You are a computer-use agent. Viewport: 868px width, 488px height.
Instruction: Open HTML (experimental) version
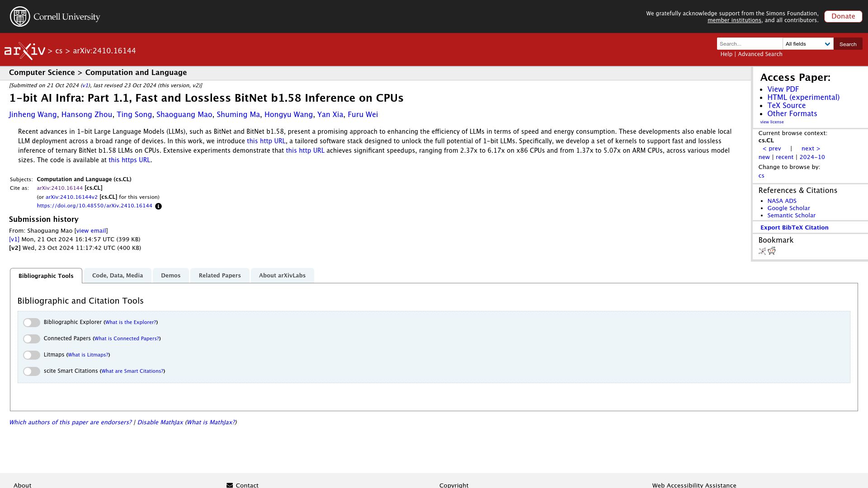pyautogui.click(x=803, y=98)
